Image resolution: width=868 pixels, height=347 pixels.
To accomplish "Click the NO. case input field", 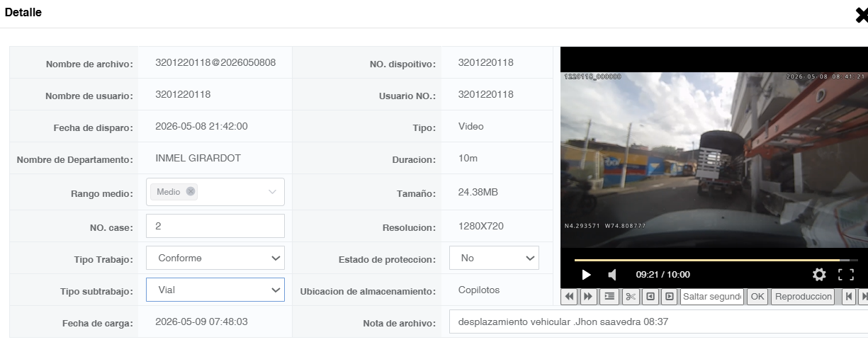I will [x=215, y=226].
